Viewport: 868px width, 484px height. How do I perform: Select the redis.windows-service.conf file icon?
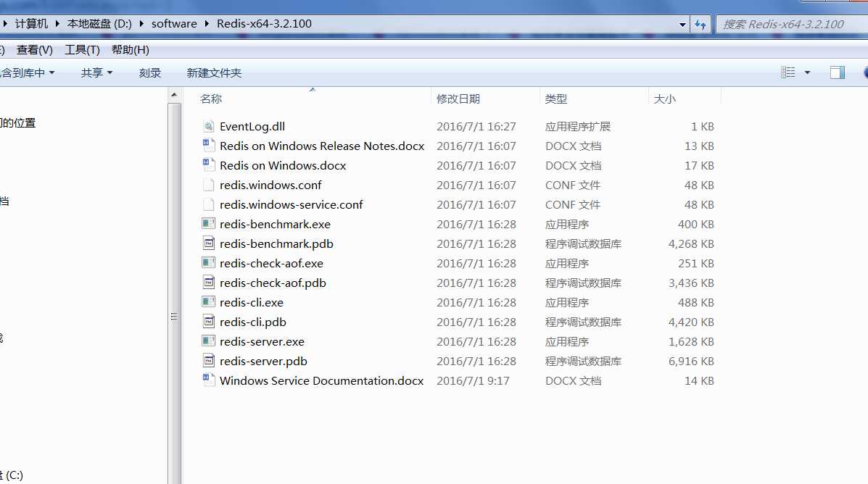coord(208,204)
